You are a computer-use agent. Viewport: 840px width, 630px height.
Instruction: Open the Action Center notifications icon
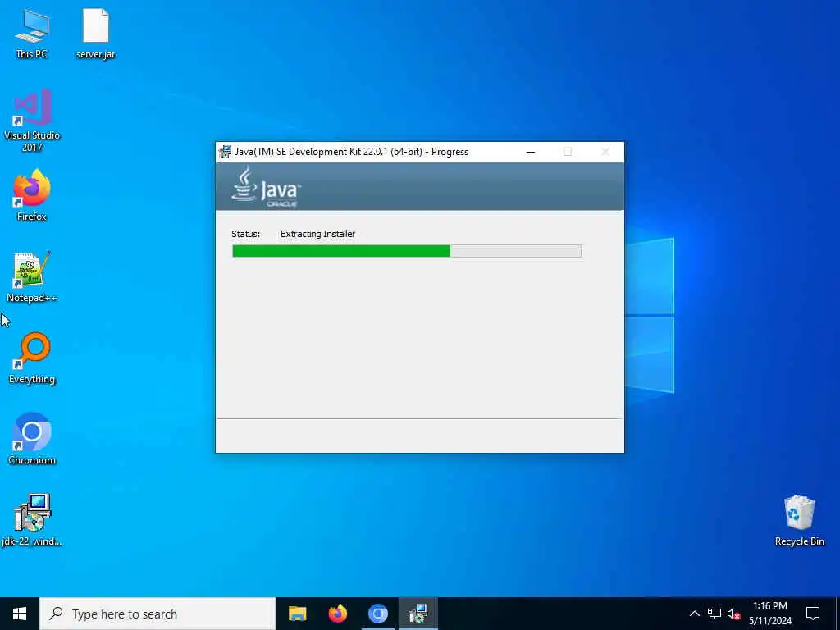point(813,614)
